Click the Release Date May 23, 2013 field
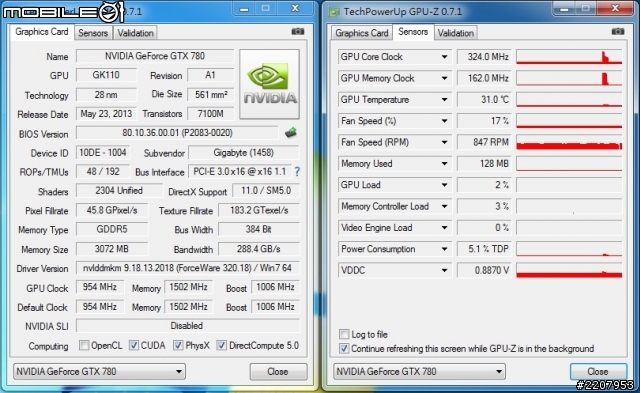 [x=107, y=113]
